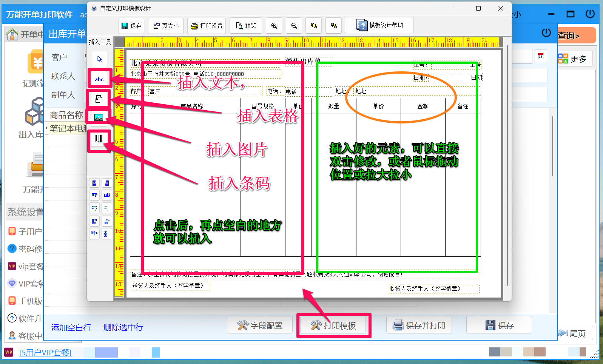Screen dimensions: 603x364
Task: Pick the insert table tool
Action: click(99, 99)
